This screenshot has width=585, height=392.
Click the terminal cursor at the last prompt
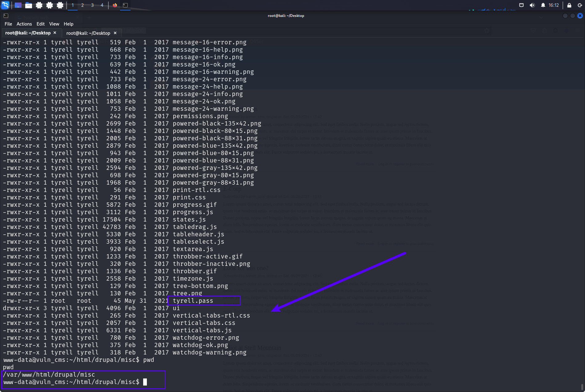pyautogui.click(x=145, y=382)
